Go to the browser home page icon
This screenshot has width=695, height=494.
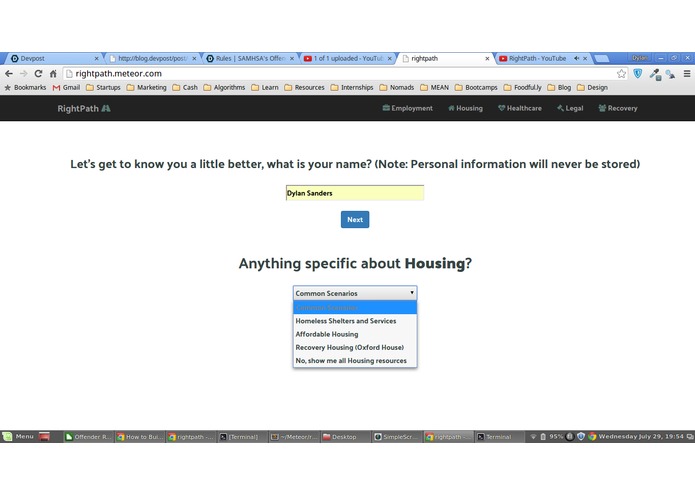click(x=53, y=74)
